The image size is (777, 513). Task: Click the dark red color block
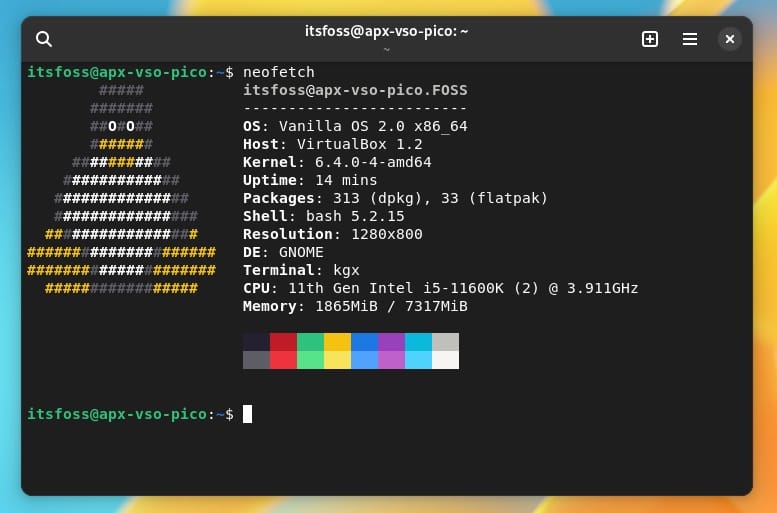click(x=283, y=342)
